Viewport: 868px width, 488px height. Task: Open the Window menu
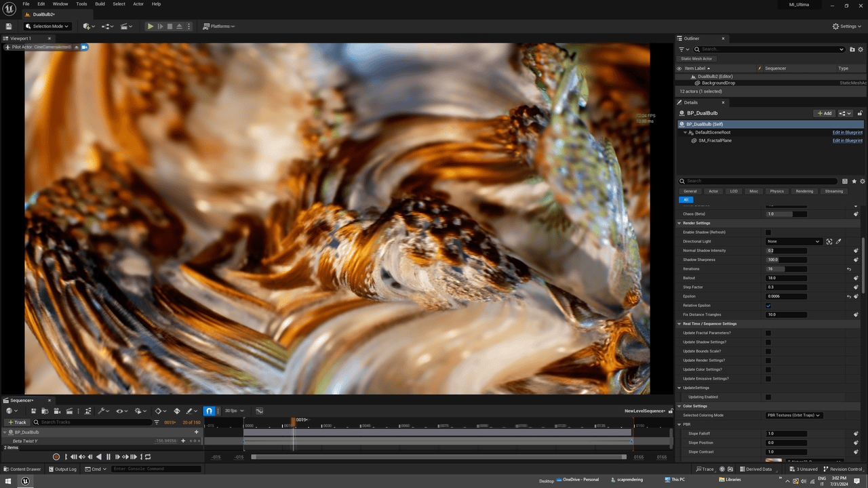[60, 4]
